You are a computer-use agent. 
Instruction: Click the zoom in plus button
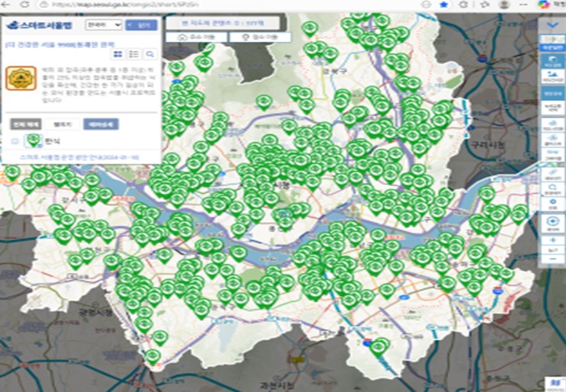552,240
